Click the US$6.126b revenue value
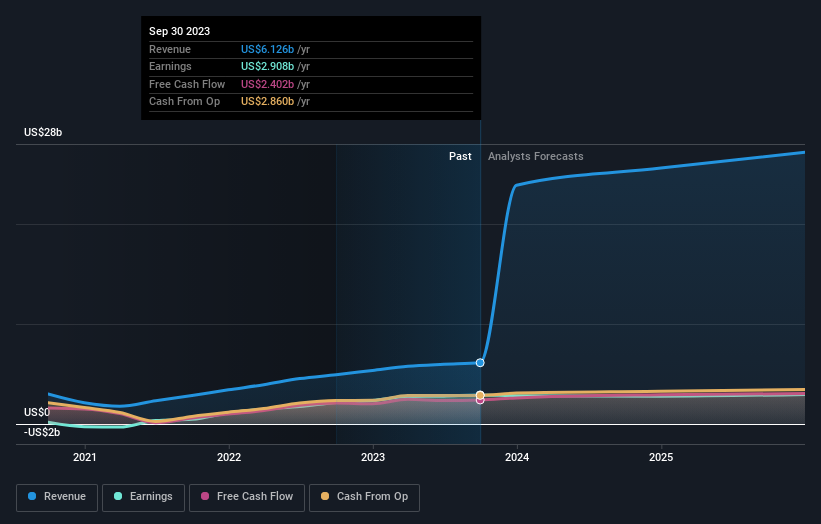Image resolution: width=821 pixels, height=524 pixels. point(268,49)
